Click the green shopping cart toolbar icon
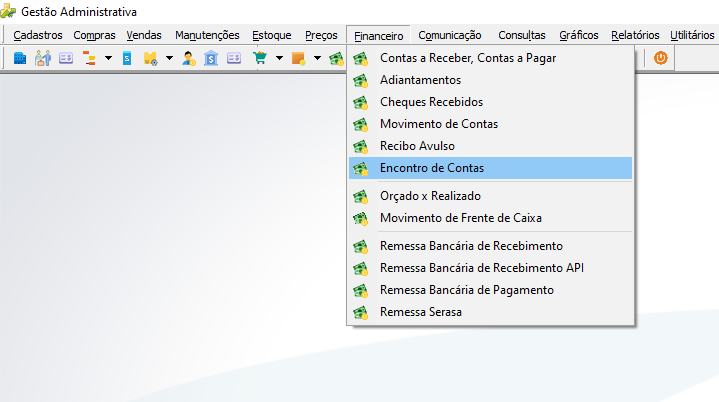 (x=260, y=58)
